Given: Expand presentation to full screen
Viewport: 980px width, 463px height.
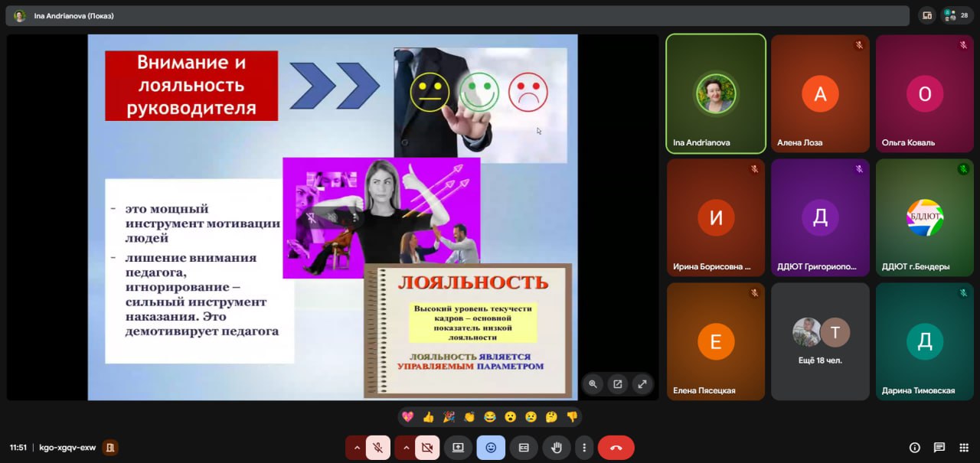Looking at the screenshot, I should (x=642, y=384).
